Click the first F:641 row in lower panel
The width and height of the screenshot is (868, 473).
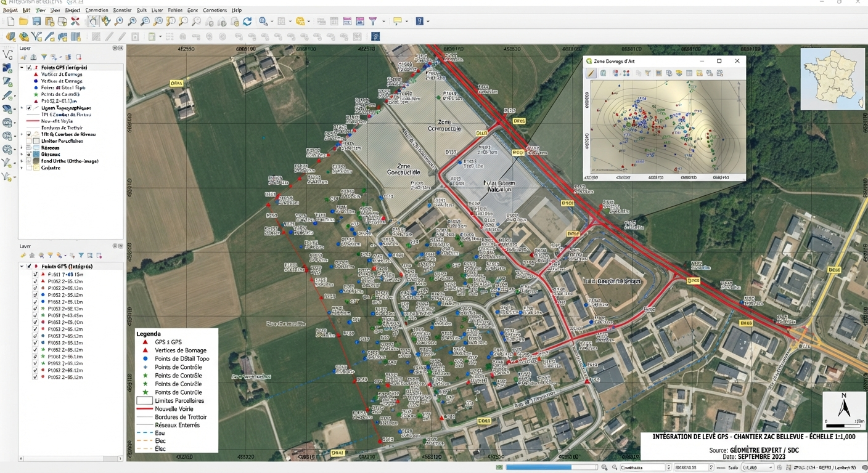[65, 274]
